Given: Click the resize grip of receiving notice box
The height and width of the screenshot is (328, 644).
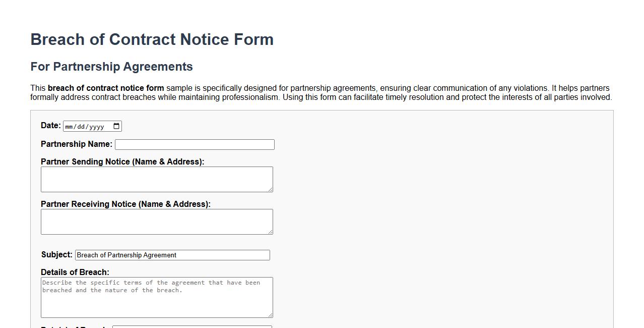Looking at the screenshot, I should [271, 233].
